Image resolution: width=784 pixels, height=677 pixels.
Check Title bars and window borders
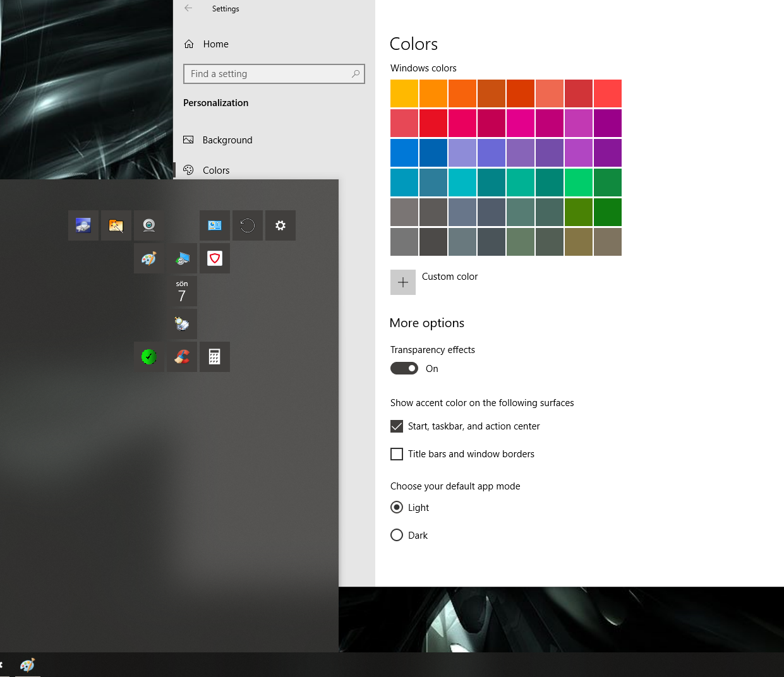pos(397,454)
